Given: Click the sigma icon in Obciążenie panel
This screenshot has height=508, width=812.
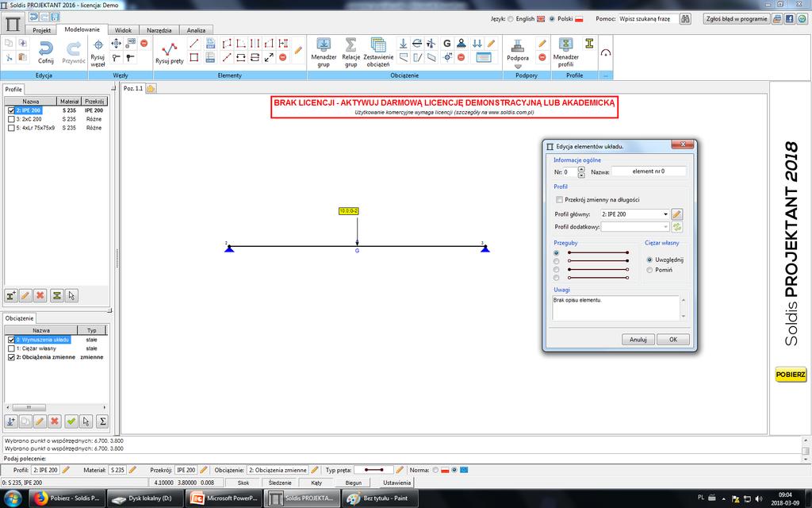Looking at the screenshot, I should (x=102, y=421).
